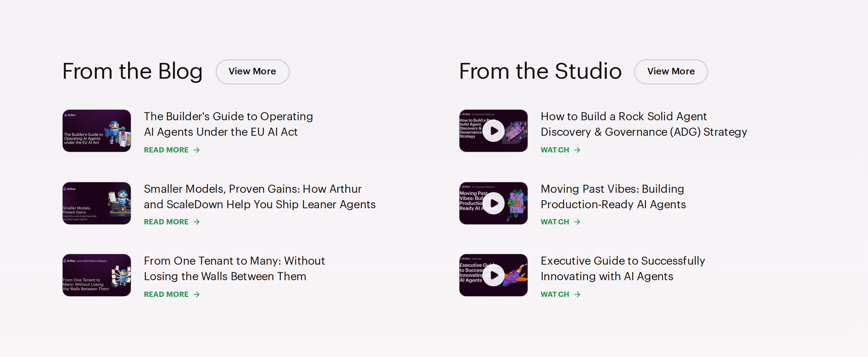Viewport: 868px width, 357px height.
Task: Click arrow icon beside One Tenant READ MORE
Action: [197, 294]
